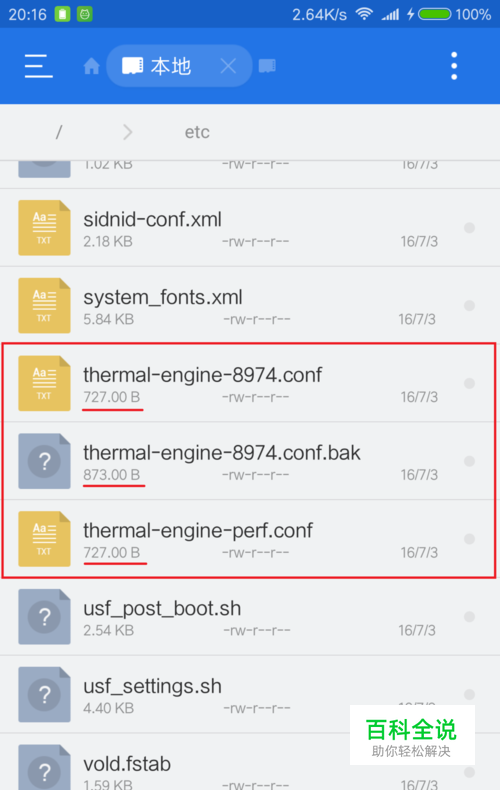The height and width of the screenshot is (790, 500).
Task: Navigate to root slash in breadcrumb
Action: (58, 132)
